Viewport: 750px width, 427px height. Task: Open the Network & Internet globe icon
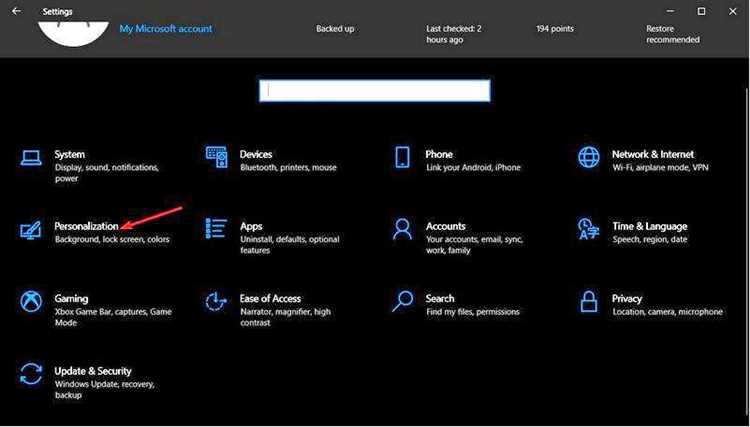(x=588, y=157)
